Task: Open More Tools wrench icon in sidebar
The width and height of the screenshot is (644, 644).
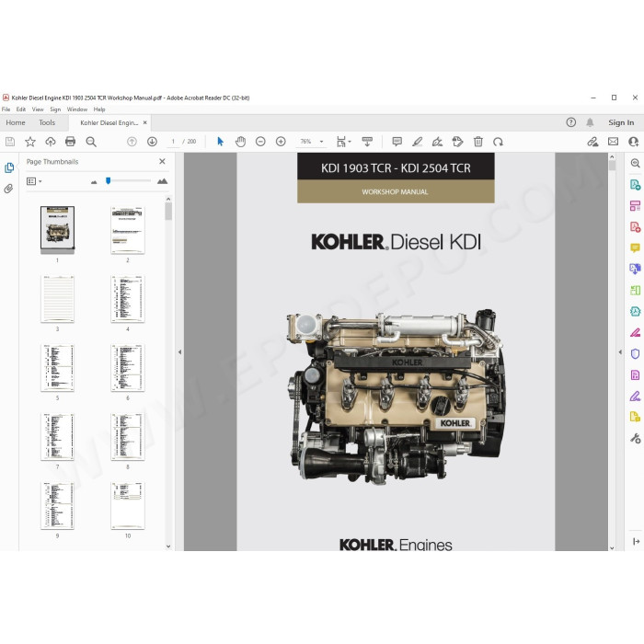Action: click(635, 438)
